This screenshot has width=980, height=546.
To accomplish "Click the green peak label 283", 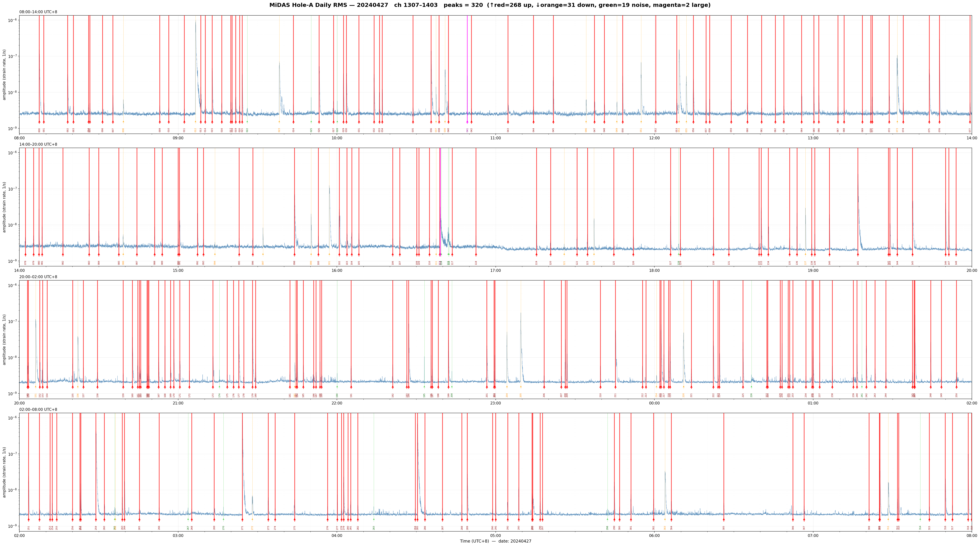I will point(374,528).
